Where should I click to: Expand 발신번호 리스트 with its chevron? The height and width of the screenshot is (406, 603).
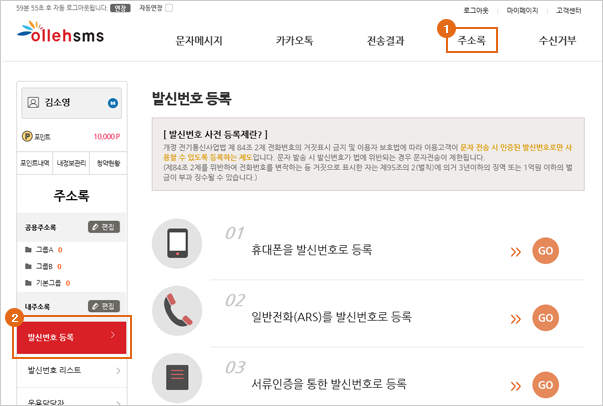118,371
